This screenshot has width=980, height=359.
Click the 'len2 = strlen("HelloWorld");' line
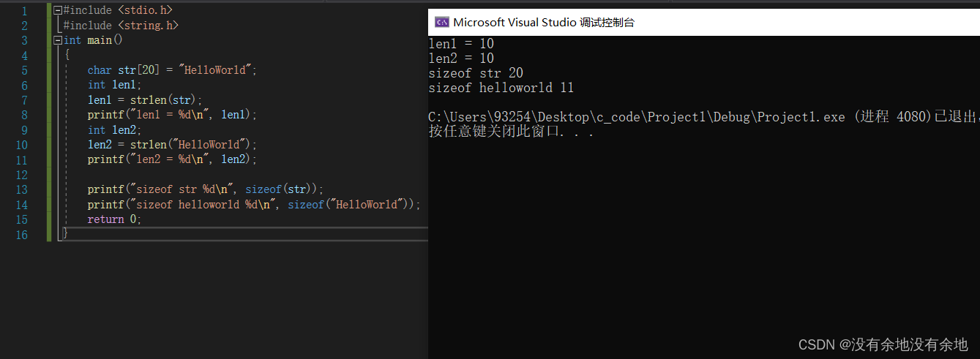click(x=173, y=145)
